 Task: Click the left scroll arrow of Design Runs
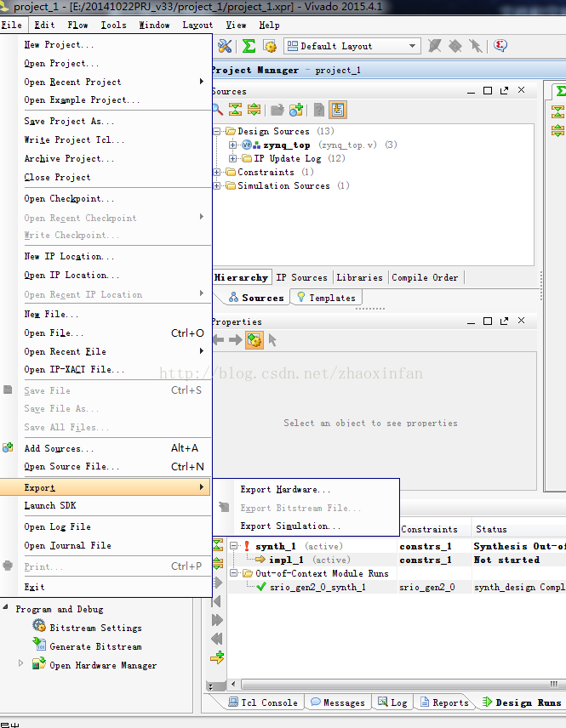pyautogui.click(x=233, y=685)
